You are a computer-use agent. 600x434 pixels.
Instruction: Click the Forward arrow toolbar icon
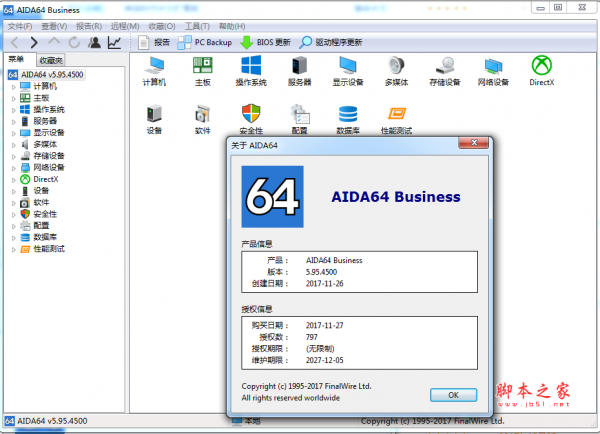(34, 42)
